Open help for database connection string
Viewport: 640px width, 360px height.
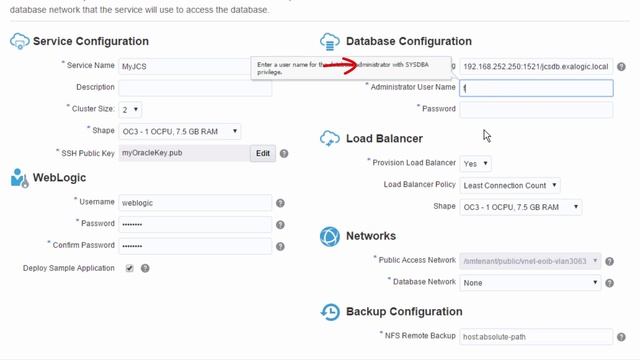click(621, 67)
